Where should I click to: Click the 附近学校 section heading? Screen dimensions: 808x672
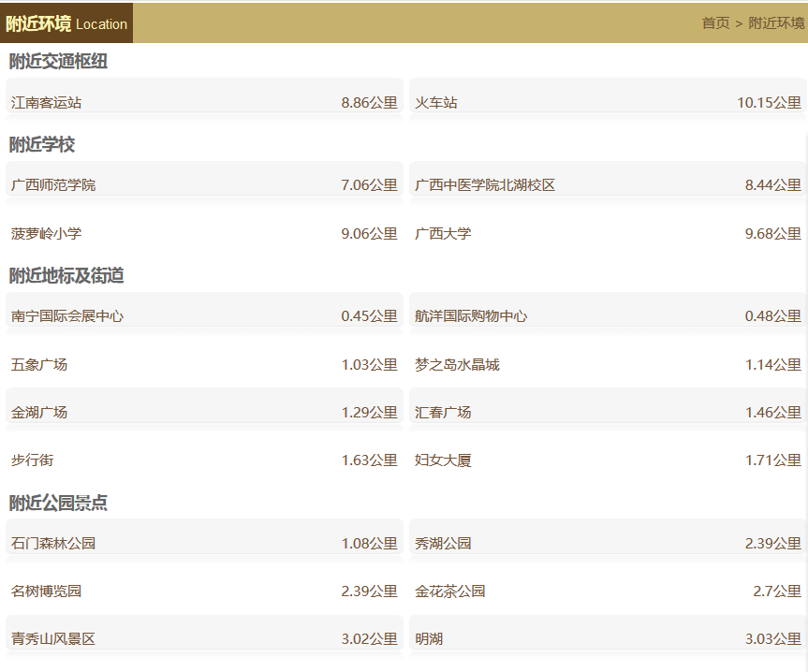(x=42, y=145)
